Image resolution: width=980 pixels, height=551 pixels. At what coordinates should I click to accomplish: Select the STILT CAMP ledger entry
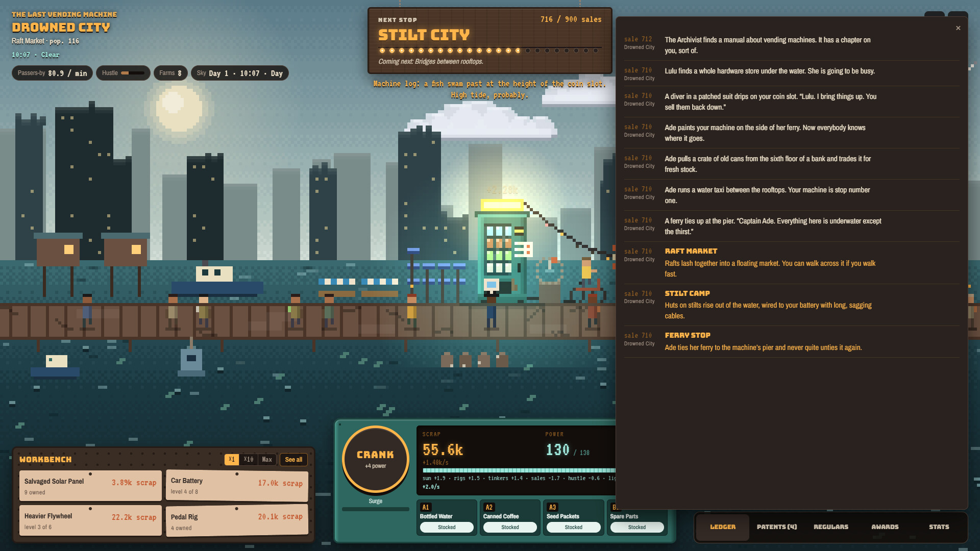(x=791, y=305)
